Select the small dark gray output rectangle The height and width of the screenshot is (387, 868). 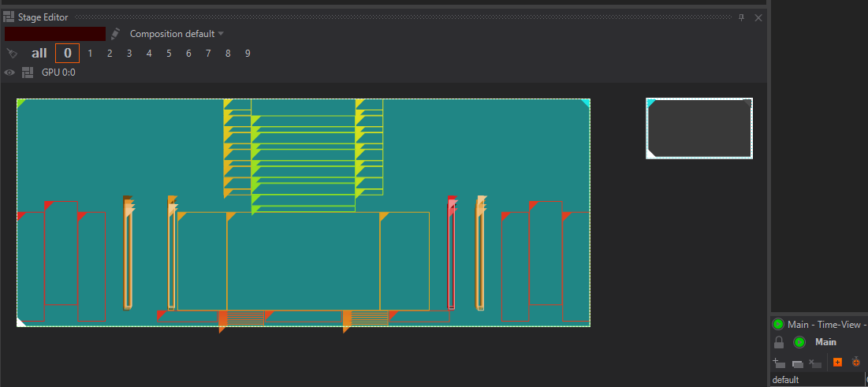point(699,128)
